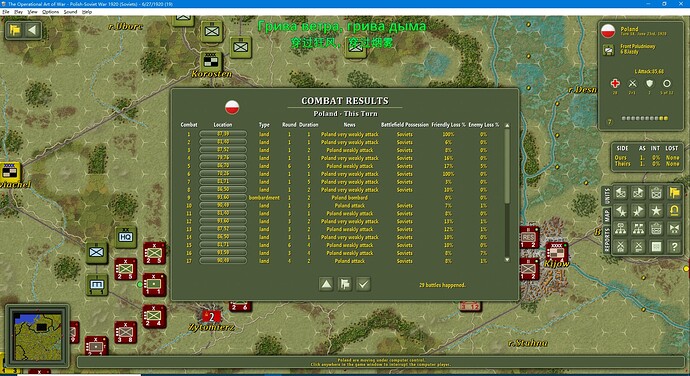Open the Options menu
690x376 pixels.
pyautogui.click(x=51, y=12)
